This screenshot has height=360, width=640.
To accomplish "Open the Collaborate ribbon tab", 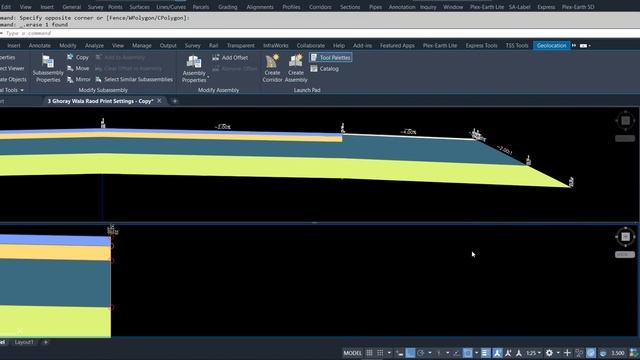I will pos(311,46).
